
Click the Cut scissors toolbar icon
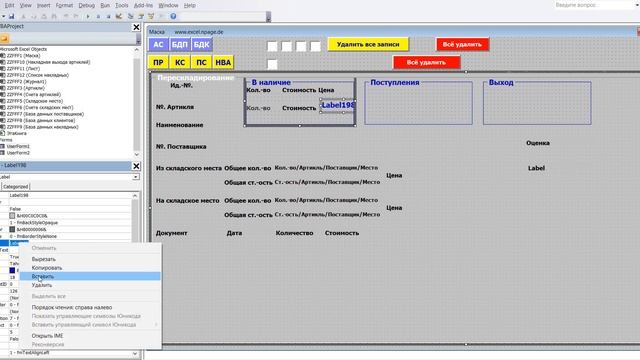point(23,16)
